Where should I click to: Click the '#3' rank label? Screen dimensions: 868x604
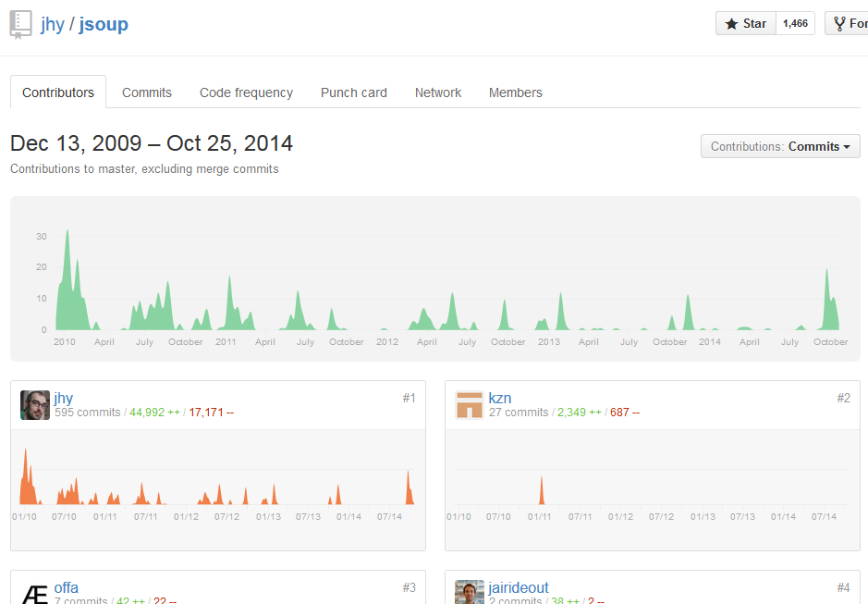click(410, 587)
